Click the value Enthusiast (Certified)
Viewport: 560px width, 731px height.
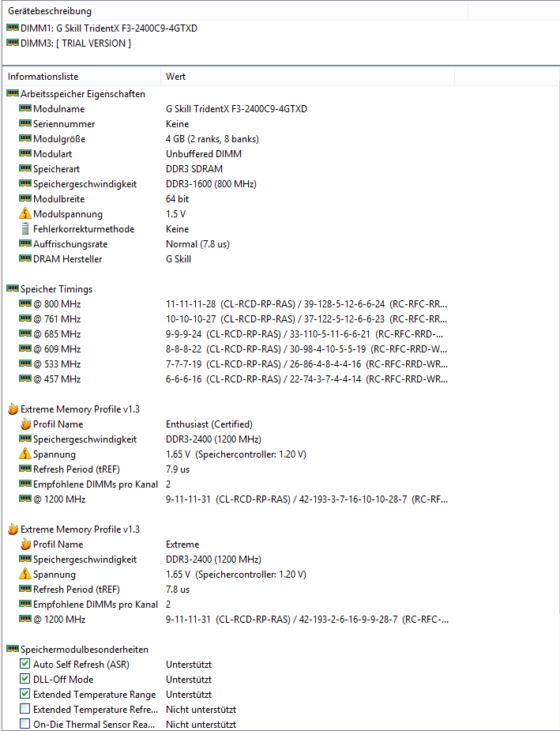click(x=209, y=424)
